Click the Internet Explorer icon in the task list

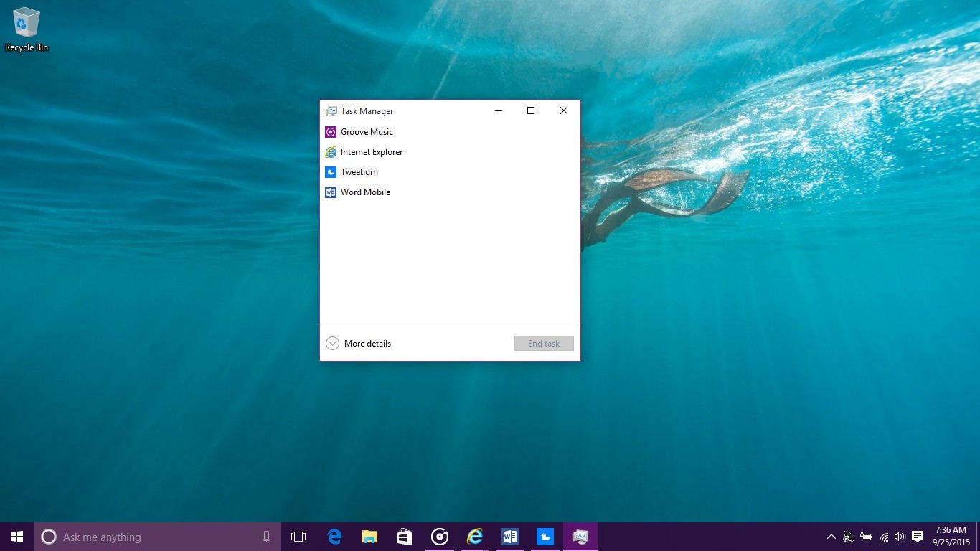(331, 151)
